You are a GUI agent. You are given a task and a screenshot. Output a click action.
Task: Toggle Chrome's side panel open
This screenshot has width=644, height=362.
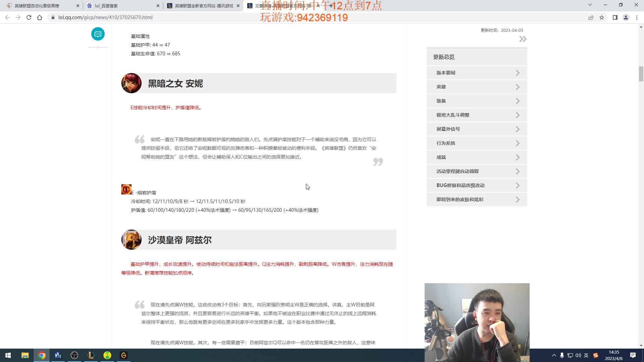pyautogui.click(x=615, y=17)
